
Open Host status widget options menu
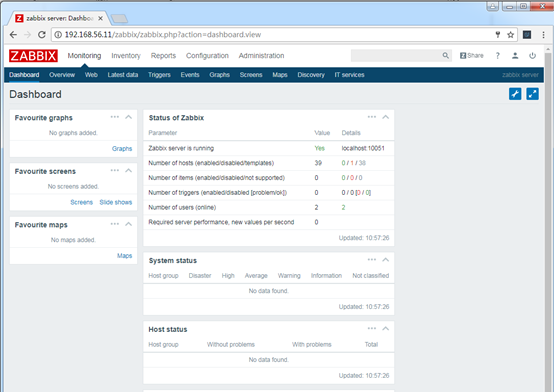pyautogui.click(x=372, y=329)
